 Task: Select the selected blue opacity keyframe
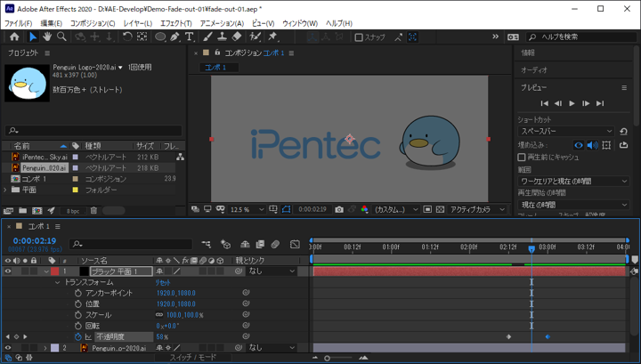(548, 336)
